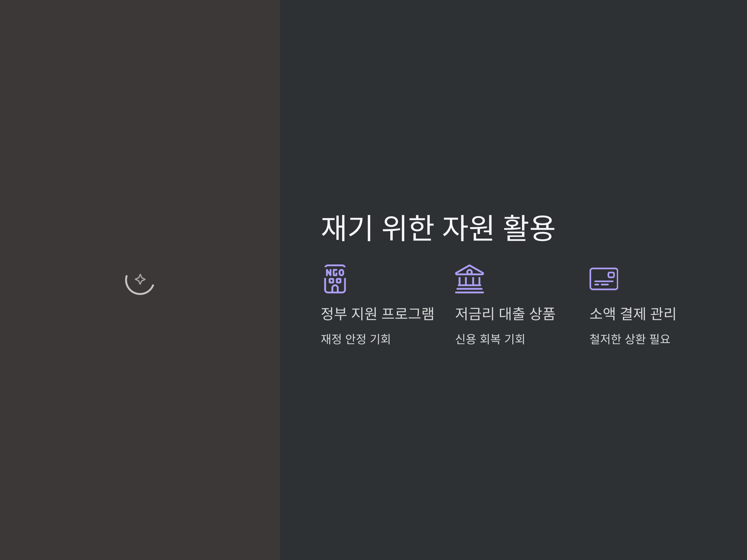Select the subtitle 신용 회복 기회
747x560 pixels.
pos(490,339)
